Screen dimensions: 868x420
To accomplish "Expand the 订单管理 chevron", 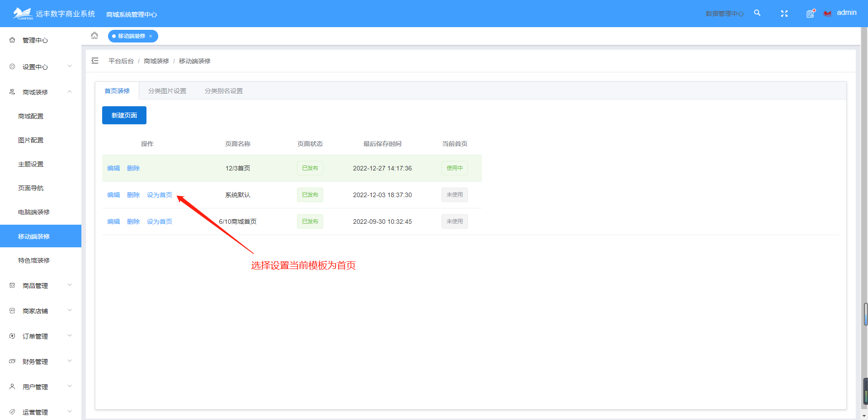I will [70, 335].
